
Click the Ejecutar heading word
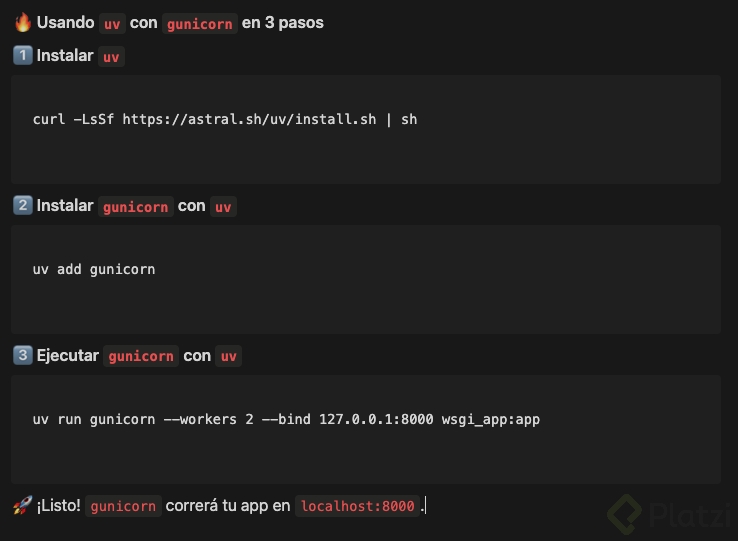pos(68,356)
